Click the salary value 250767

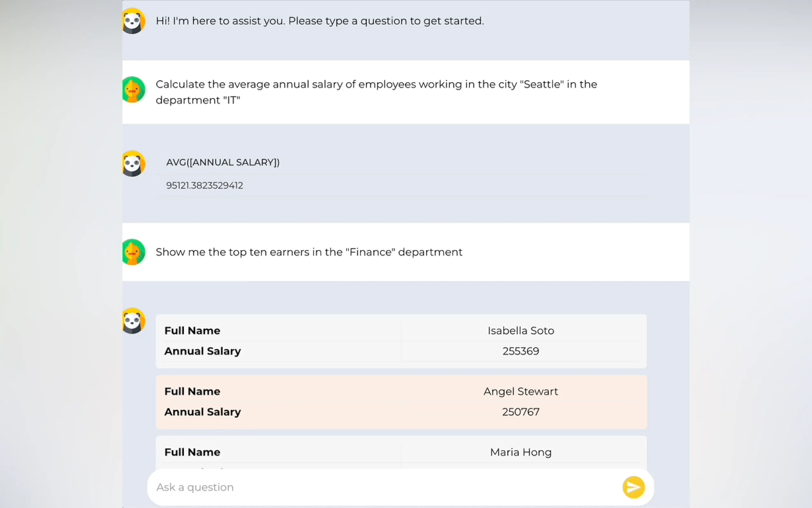(521, 412)
